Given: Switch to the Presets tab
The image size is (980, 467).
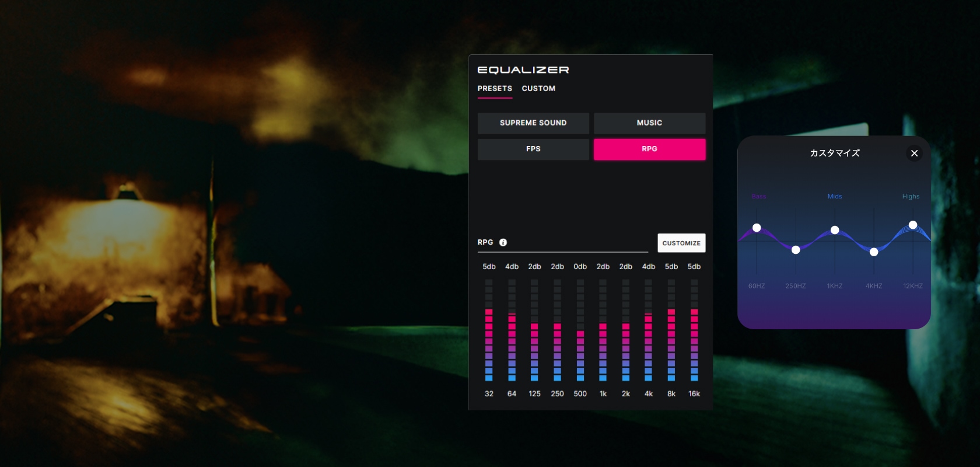Looking at the screenshot, I should coord(495,89).
